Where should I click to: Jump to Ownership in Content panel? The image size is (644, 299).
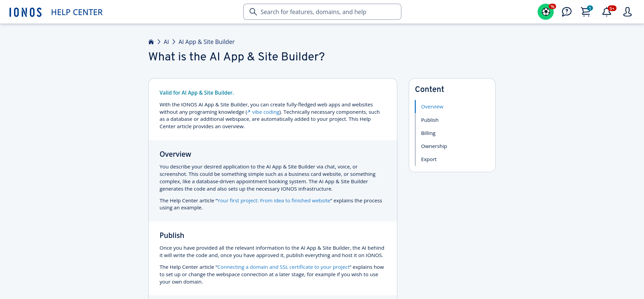[x=434, y=146]
